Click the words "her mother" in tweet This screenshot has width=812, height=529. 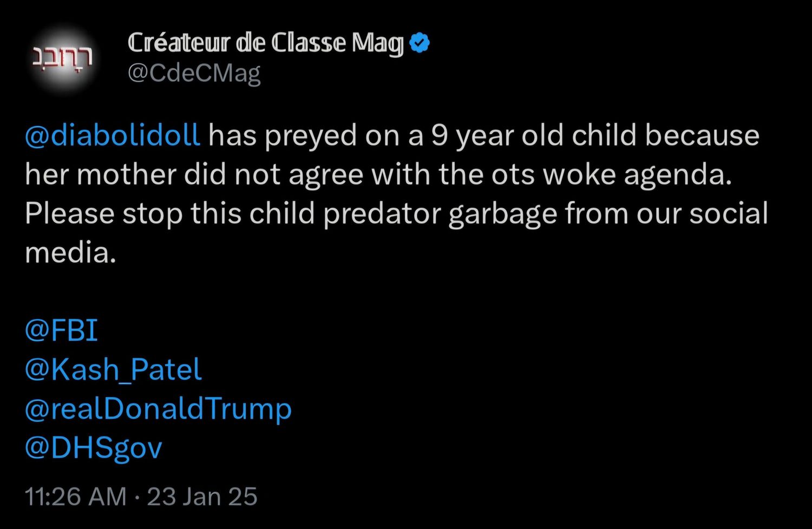pos(101,175)
